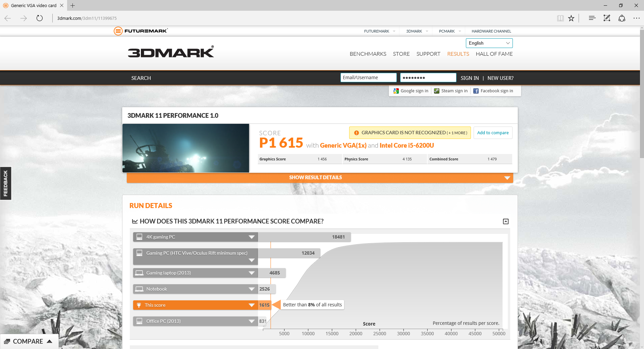Image resolution: width=644 pixels, height=349 pixels.
Task: Open the COMPARE panel
Action: [29, 341]
